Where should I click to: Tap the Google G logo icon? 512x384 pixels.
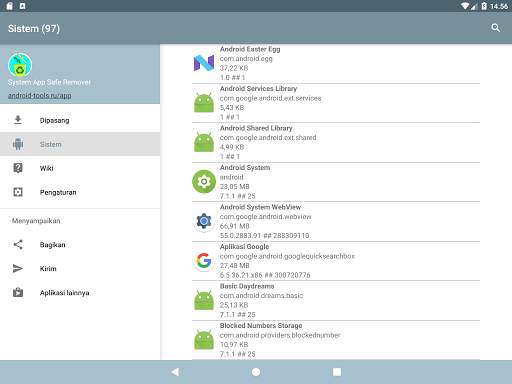(x=204, y=261)
